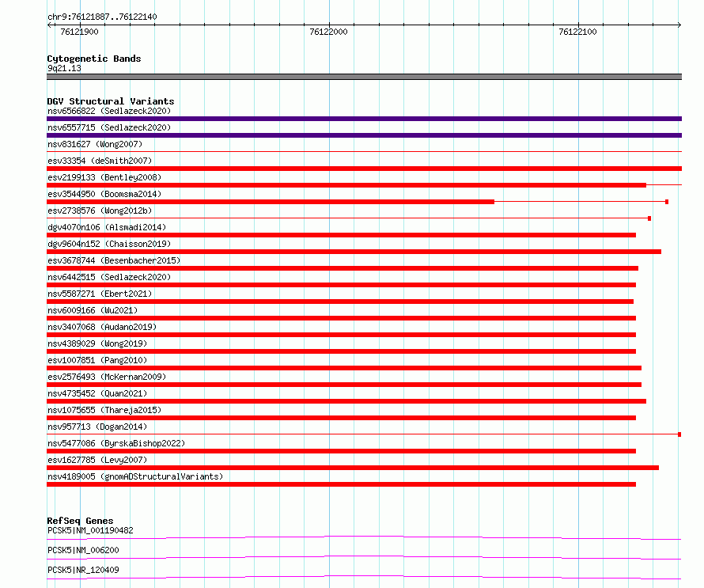The image size is (704, 588).
Task: Open variant nsv6442515 (Sedlazeck2020)
Action: [109, 277]
